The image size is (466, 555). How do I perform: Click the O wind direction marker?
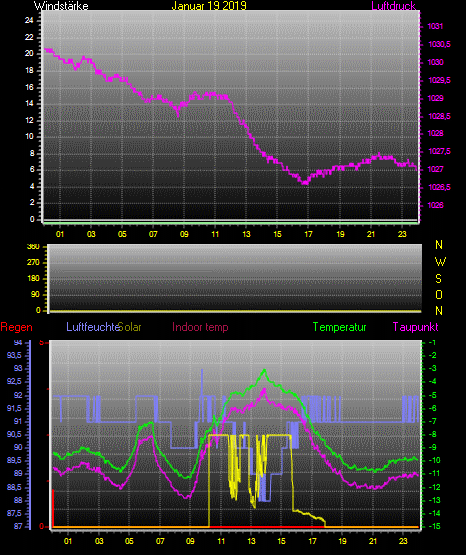439,294
